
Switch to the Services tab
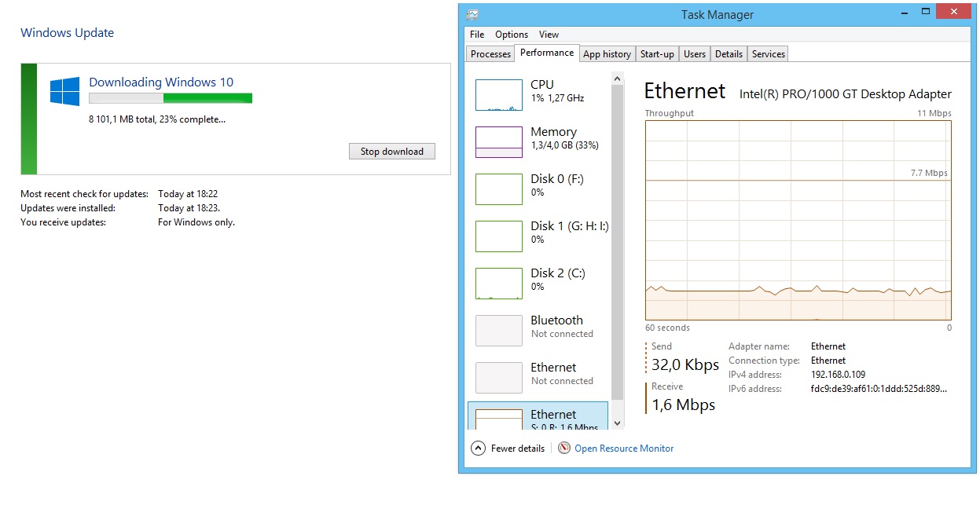(769, 54)
